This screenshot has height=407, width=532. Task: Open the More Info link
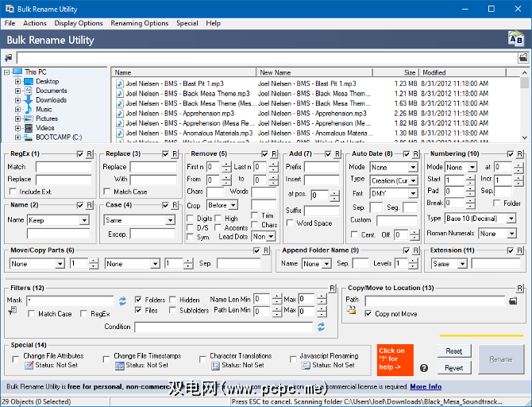[x=426, y=387]
